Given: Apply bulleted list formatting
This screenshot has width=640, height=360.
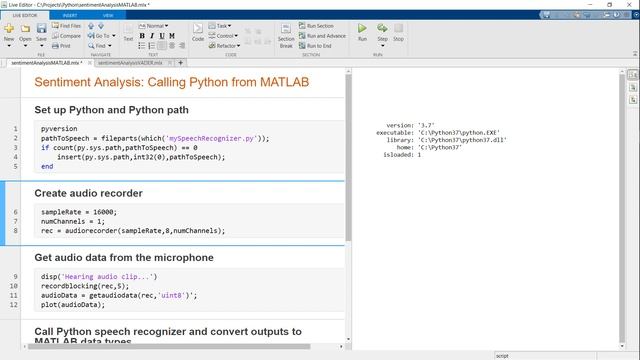Looking at the screenshot, I should point(142,46).
